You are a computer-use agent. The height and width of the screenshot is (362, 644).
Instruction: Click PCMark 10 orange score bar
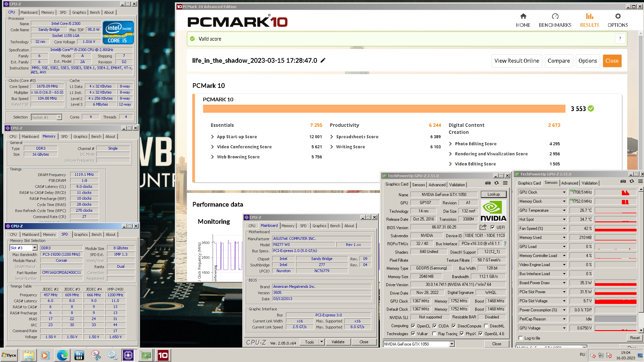click(384, 108)
